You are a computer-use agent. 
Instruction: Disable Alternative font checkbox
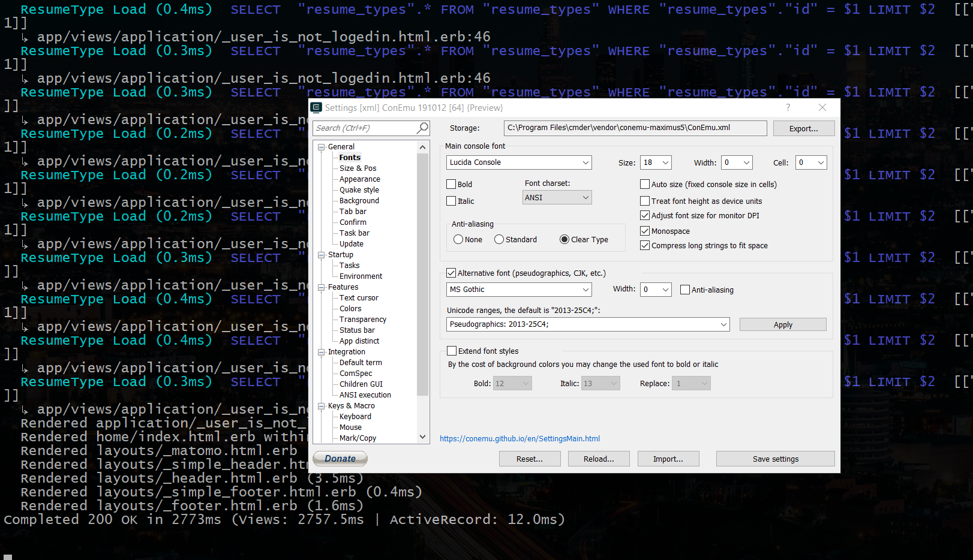tap(451, 273)
